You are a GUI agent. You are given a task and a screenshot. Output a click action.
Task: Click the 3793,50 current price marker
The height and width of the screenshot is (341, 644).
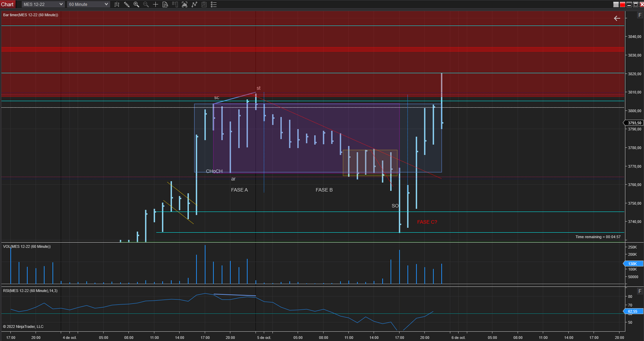tap(634, 123)
